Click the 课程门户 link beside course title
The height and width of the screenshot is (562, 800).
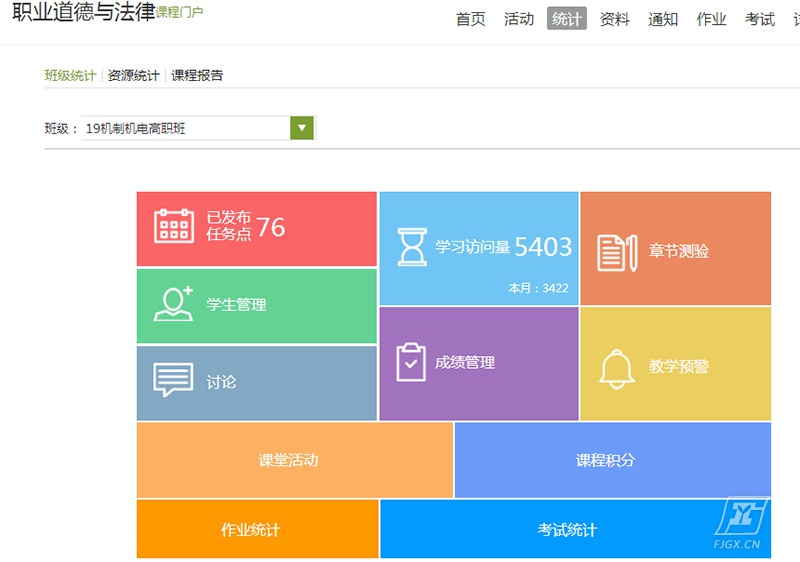click(x=180, y=13)
